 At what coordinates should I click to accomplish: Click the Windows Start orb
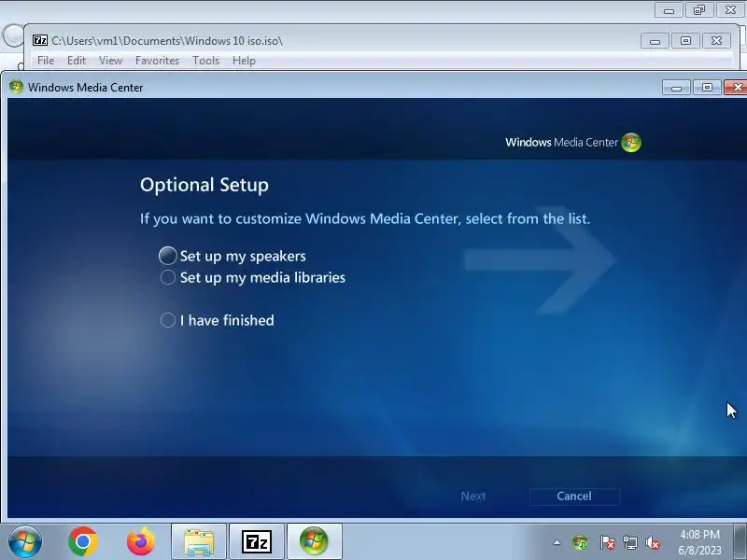tap(25, 542)
